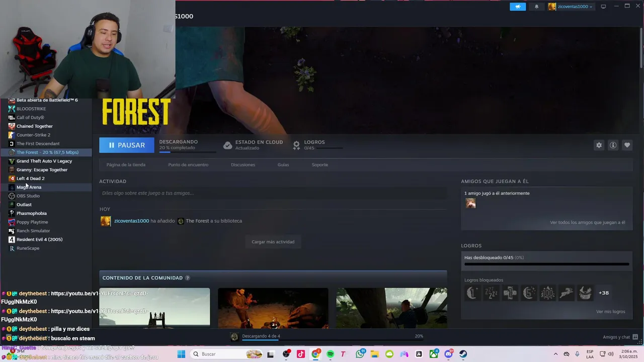Open Guías tab
The width and height of the screenshot is (644, 362).
(x=283, y=165)
